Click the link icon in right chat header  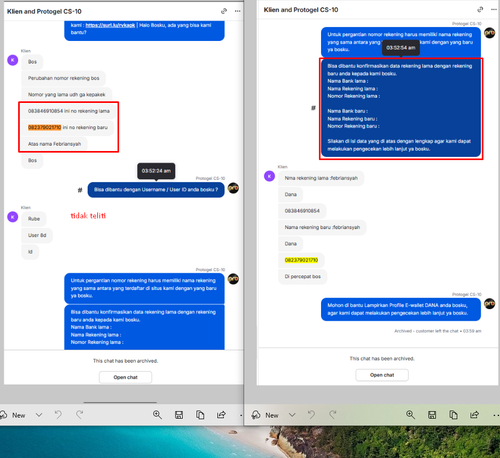[480, 9]
